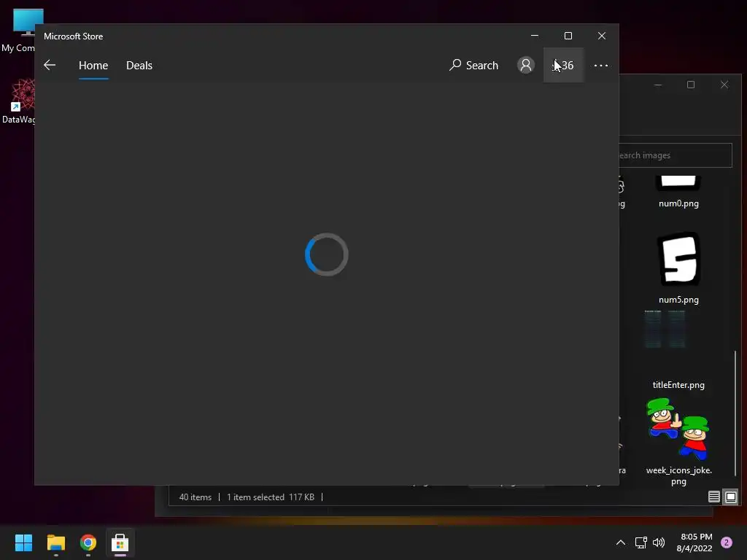Screen dimensions: 747x560
Task: Select num5.png image thumbnail
Action: [x=678, y=259]
